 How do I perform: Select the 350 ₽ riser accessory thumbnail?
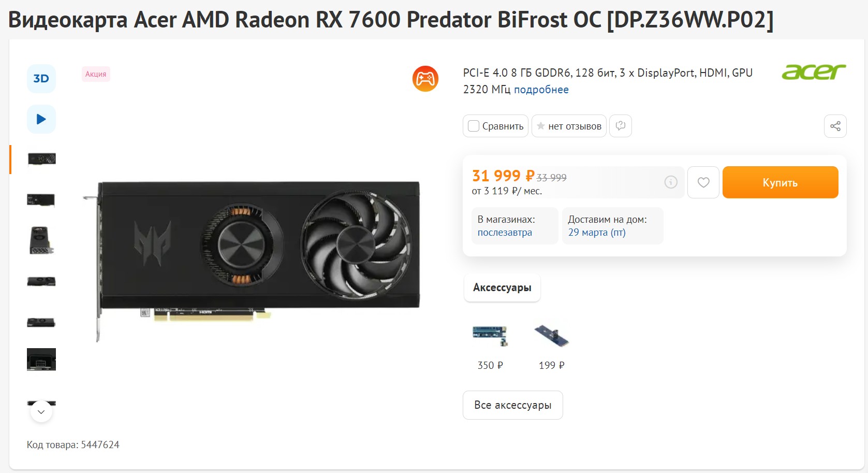tap(490, 336)
